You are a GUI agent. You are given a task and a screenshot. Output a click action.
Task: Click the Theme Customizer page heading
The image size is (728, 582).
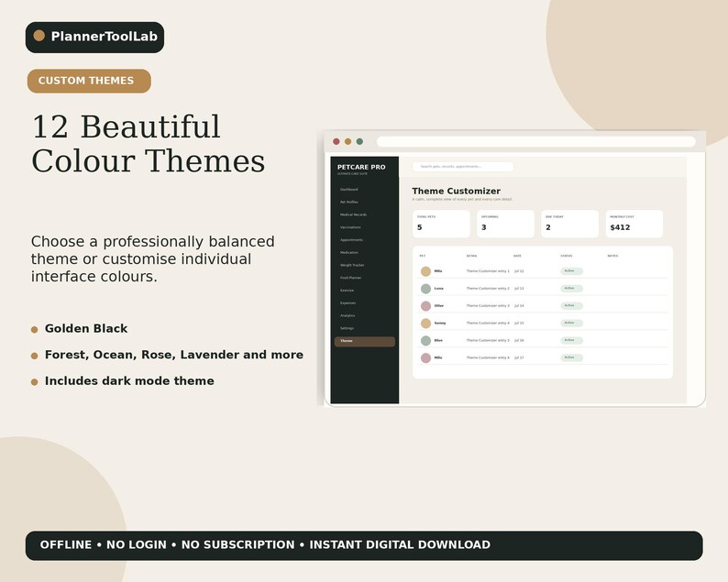pos(456,191)
